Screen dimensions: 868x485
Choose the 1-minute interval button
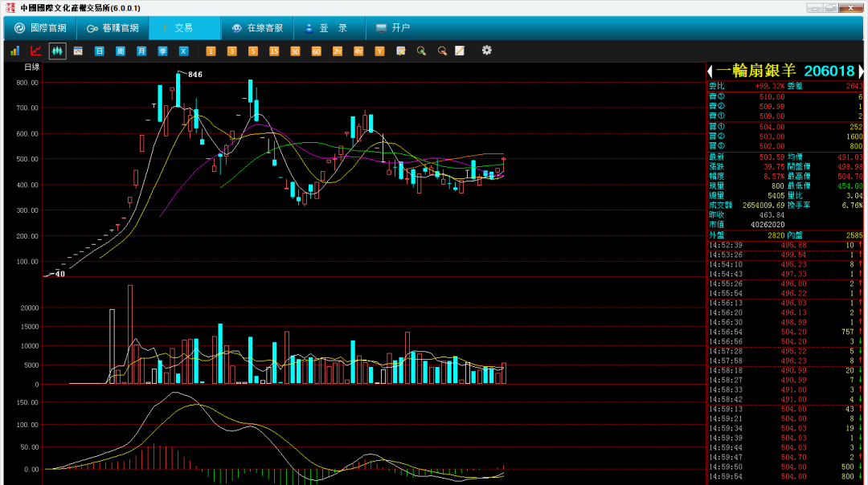pyautogui.click(x=211, y=51)
